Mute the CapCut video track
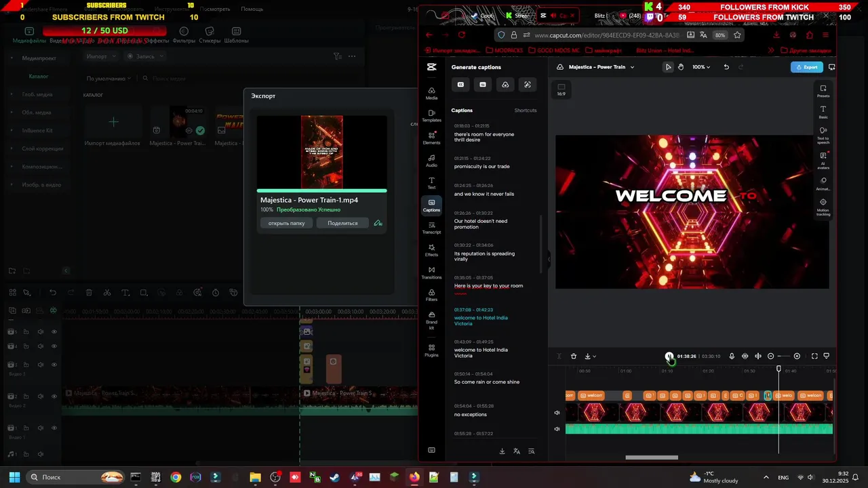The image size is (868, 488). 557,413
